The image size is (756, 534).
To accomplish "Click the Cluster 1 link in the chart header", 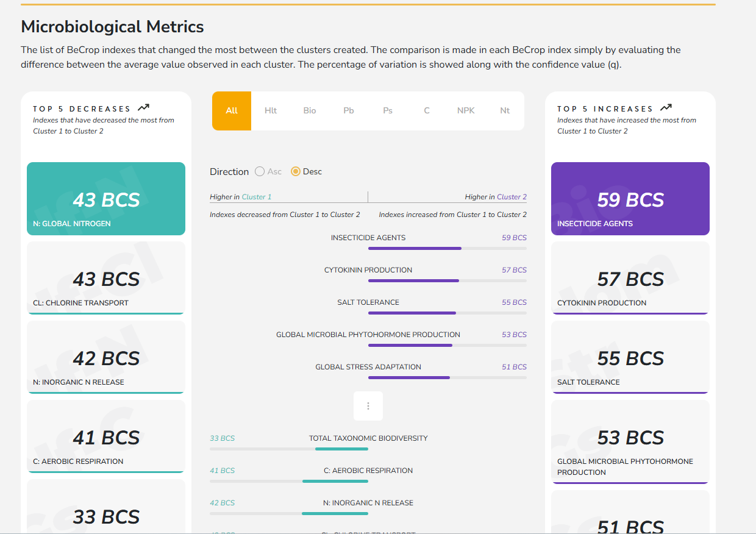I will [257, 197].
